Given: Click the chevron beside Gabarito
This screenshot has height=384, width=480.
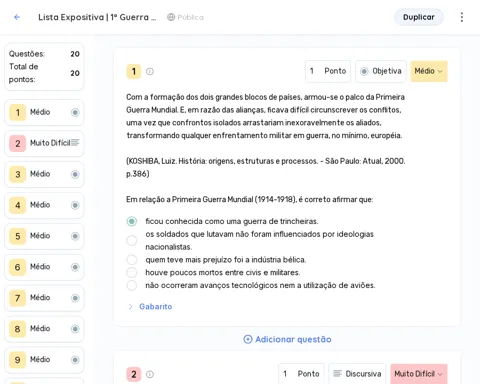Looking at the screenshot, I should point(130,307).
